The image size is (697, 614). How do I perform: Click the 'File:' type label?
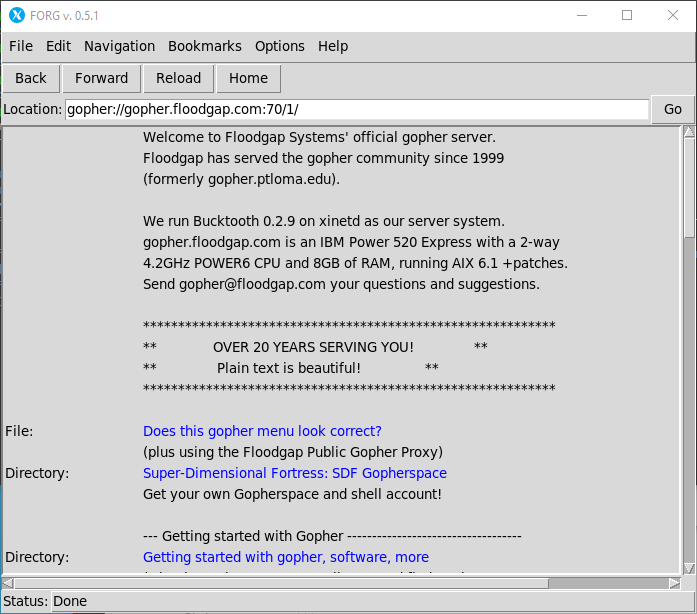19,431
